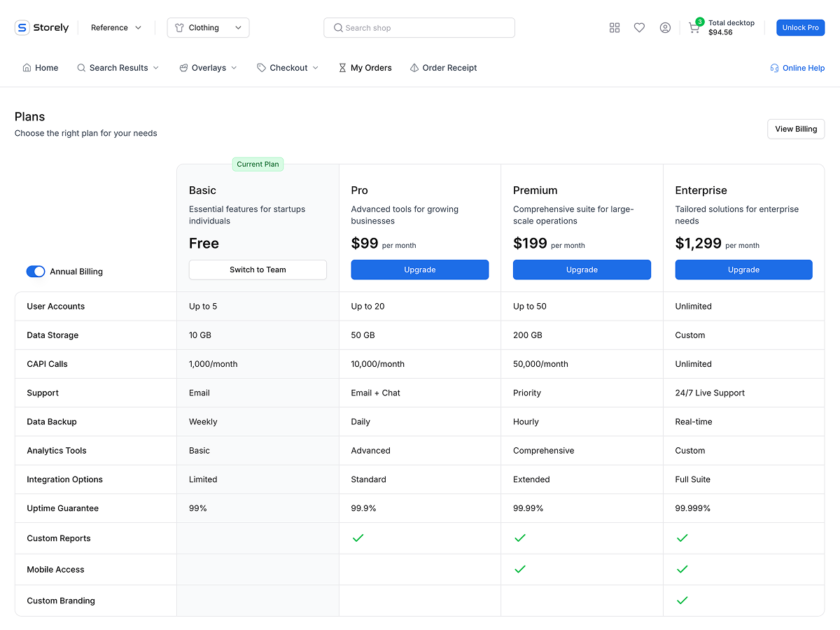The width and height of the screenshot is (840, 630).
Task: Click the Unlock Pro button
Action: point(800,27)
